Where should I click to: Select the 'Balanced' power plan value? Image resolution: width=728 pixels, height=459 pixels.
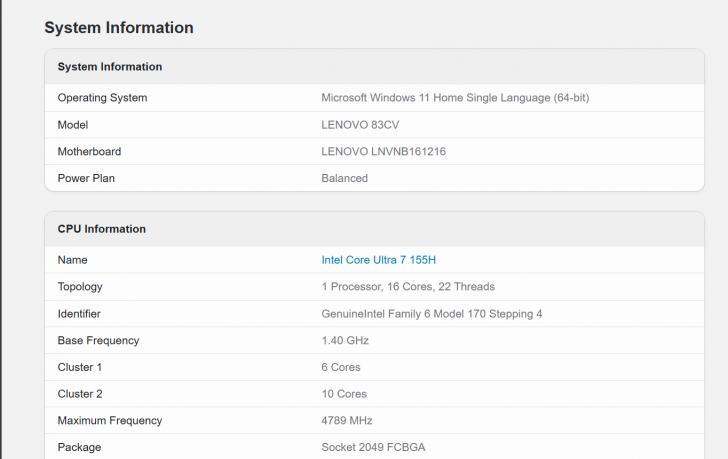pos(344,178)
